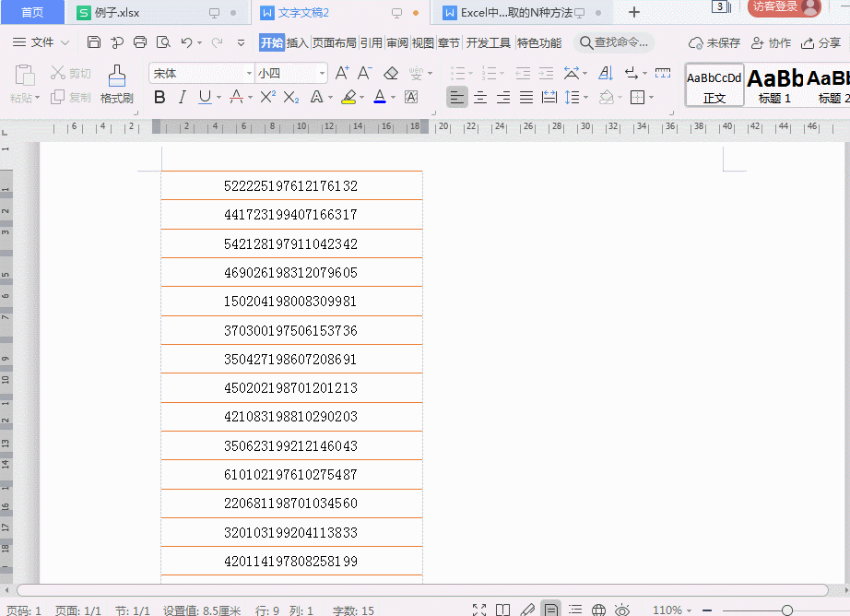Increase font size with the larger A icon
The width and height of the screenshot is (850, 616).
coord(342,73)
